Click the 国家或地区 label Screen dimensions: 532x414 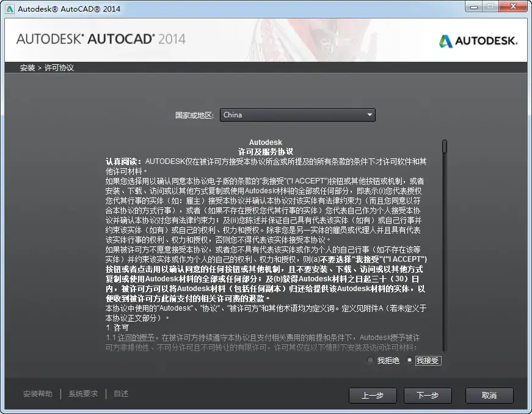[194, 116]
